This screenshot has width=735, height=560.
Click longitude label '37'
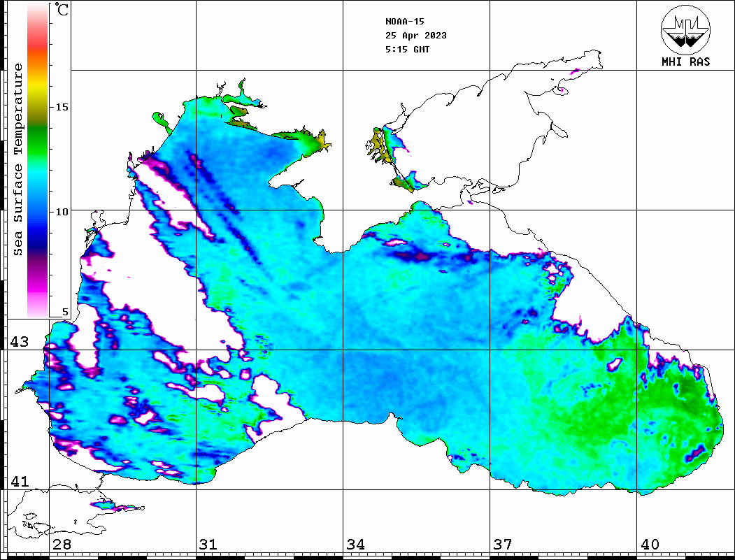tap(503, 545)
